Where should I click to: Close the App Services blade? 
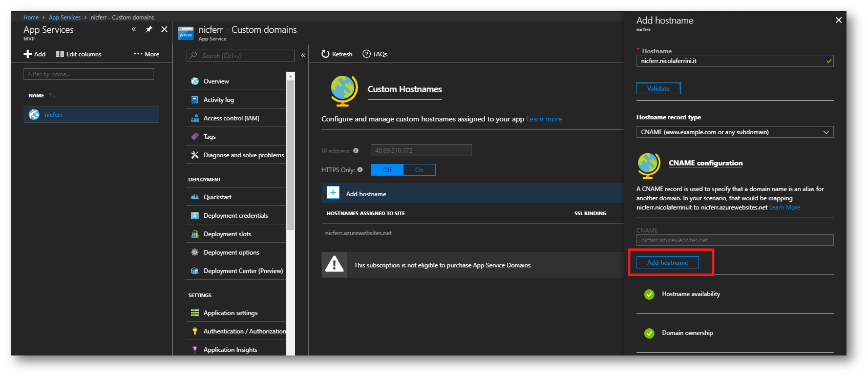(164, 29)
